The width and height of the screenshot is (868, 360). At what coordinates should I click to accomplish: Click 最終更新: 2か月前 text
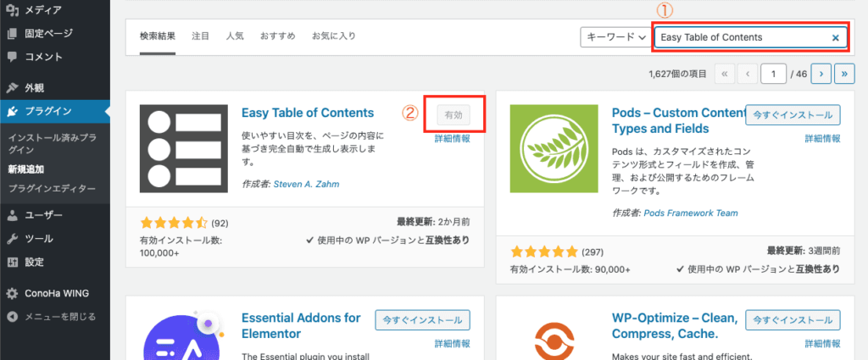[433, 222]
